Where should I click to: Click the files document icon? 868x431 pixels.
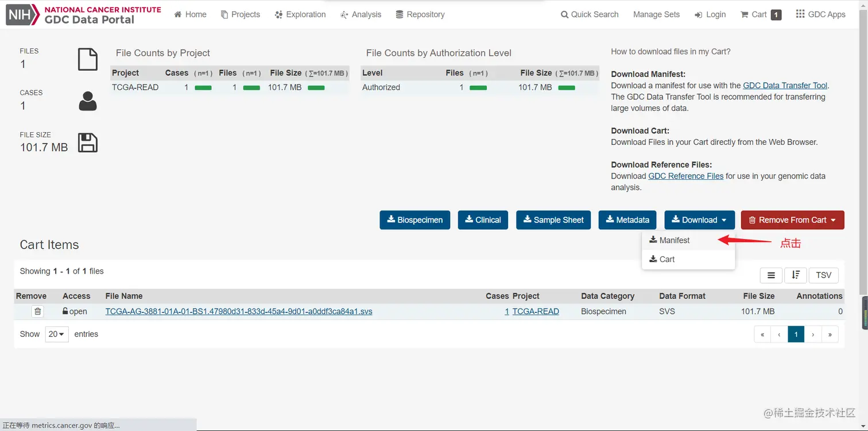[88, 59]
